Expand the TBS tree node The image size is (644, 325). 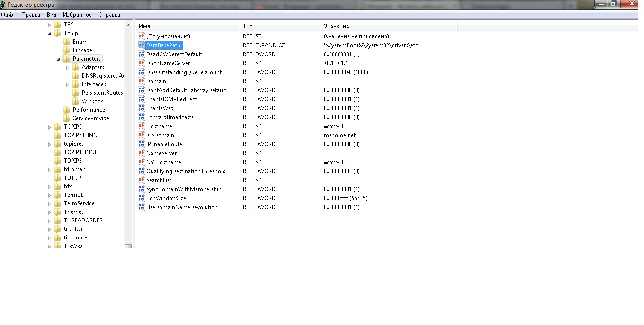pos(50,25)
